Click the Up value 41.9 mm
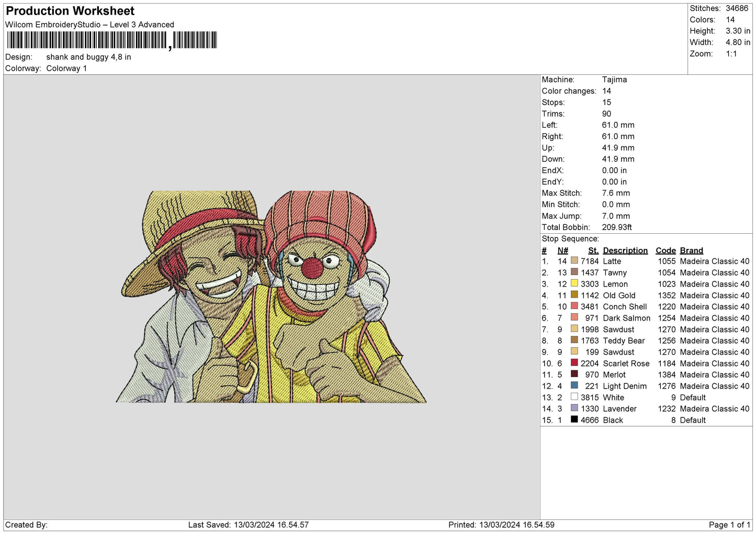Image resolution: width=756 pixels, height=534 pixels. coord(618,148)
